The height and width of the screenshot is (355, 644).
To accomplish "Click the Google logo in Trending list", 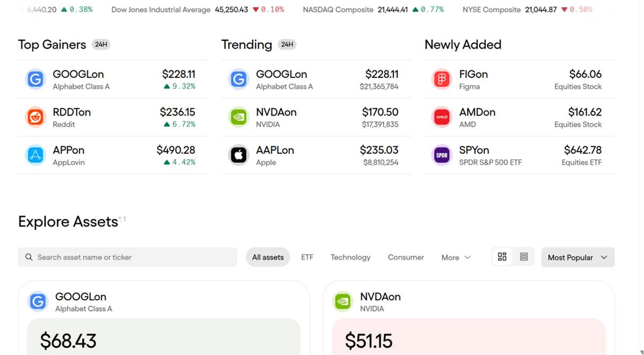I will pos(239,79).
